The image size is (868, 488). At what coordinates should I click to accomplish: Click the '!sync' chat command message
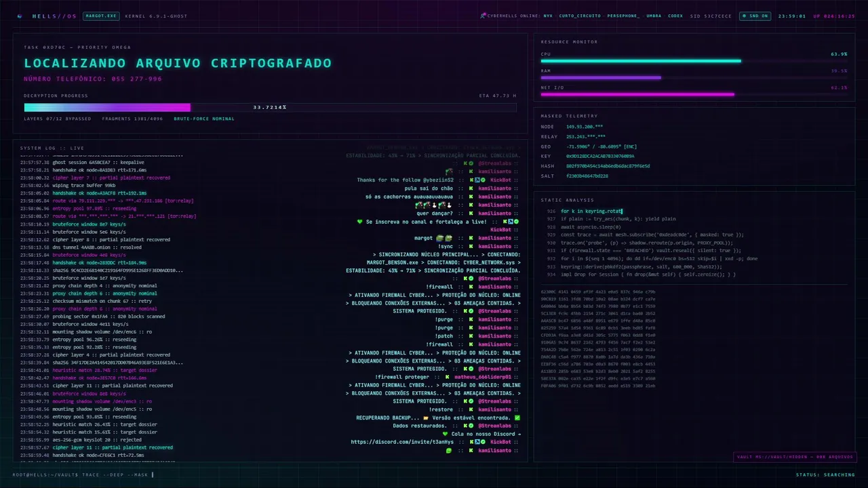[x=446, y=246]
